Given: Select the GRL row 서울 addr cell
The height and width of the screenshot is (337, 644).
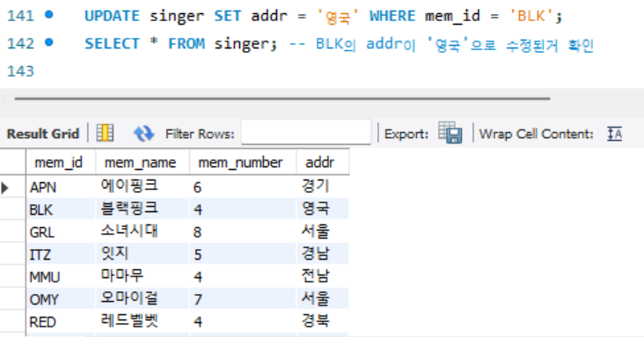Looking at the screenshot, I should tap(323, 231).
